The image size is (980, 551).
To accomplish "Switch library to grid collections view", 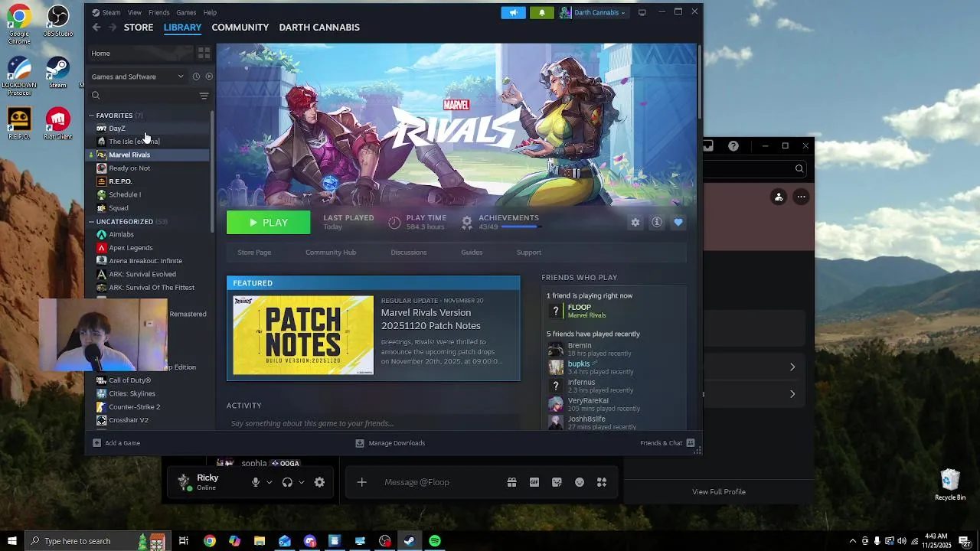I will coord(204,53).
